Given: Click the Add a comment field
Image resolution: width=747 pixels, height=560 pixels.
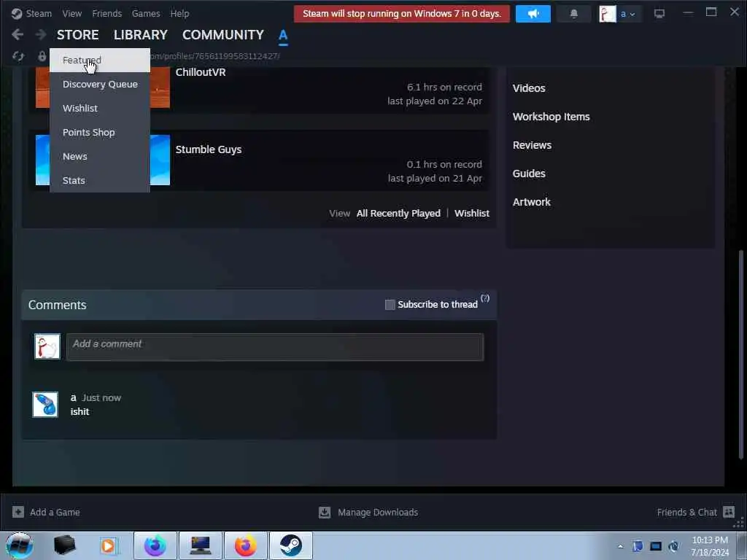Looking at the screenshot, I should [x=275, y=346].
